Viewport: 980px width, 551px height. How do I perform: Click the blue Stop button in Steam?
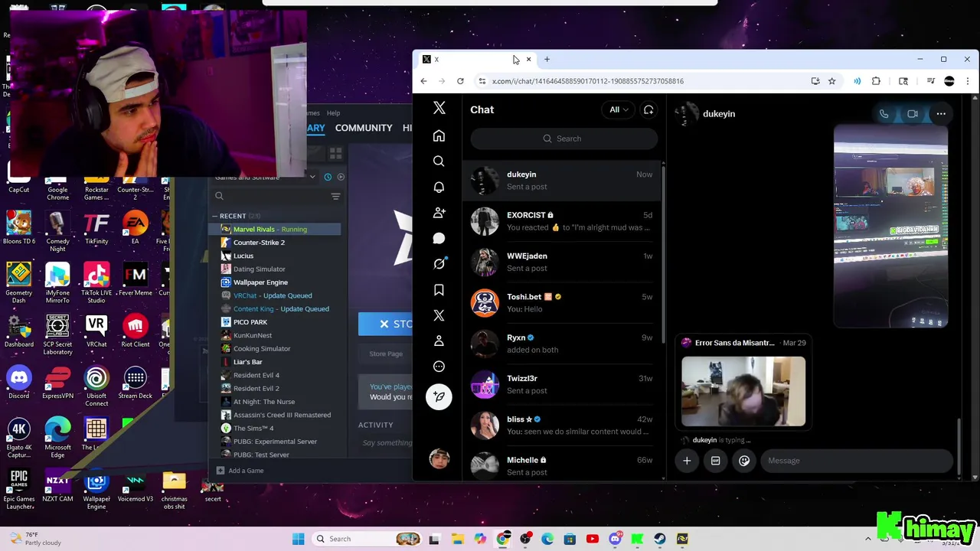tap(385, 324)
